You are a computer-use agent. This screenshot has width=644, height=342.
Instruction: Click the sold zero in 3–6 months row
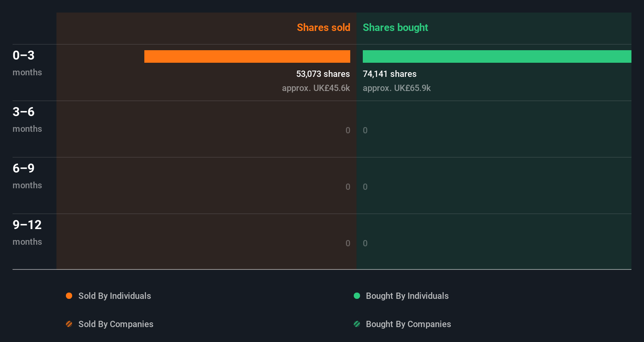[x=348, y=130]
